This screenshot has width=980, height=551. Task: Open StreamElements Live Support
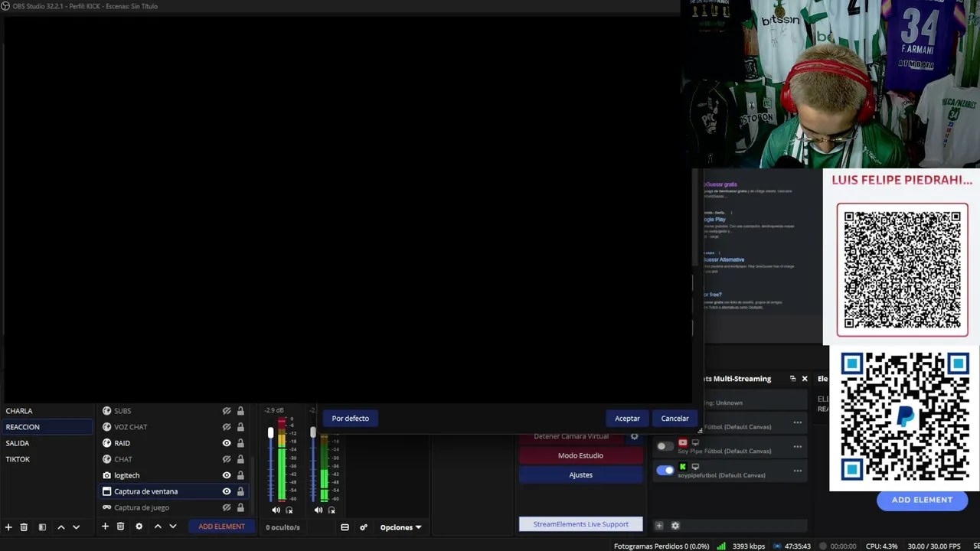pos(580,524)
